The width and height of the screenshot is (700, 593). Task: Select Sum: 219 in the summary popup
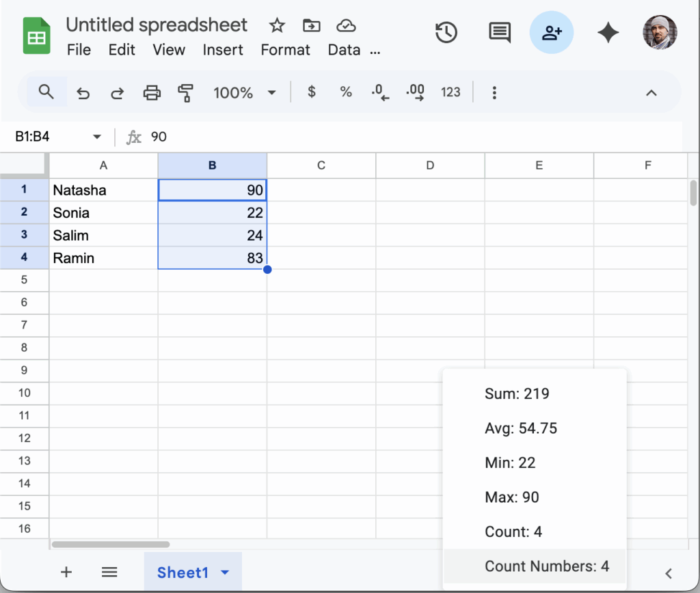[x=517, y=394]
